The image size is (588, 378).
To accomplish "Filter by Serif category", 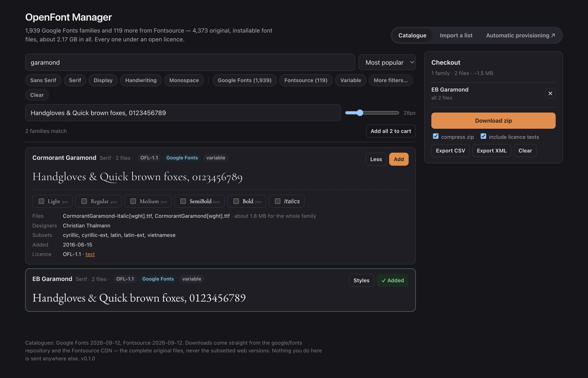I will [x=75, y=80].
